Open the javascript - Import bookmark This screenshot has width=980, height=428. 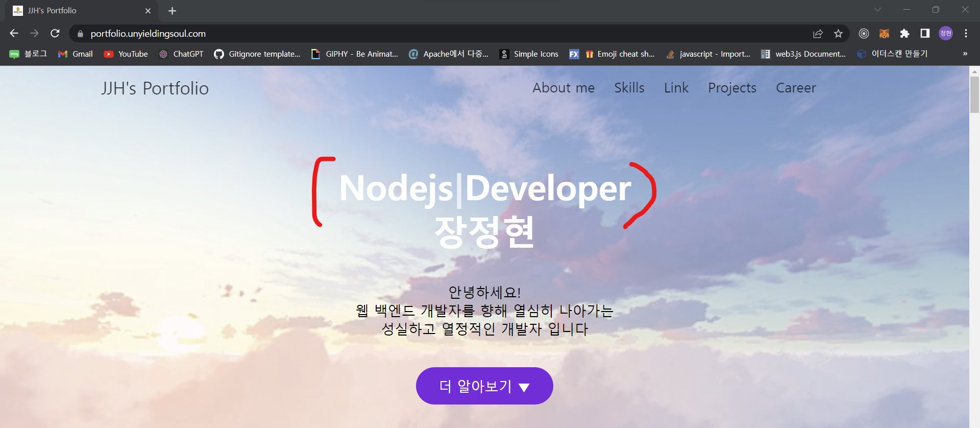(x=708, y=54)
